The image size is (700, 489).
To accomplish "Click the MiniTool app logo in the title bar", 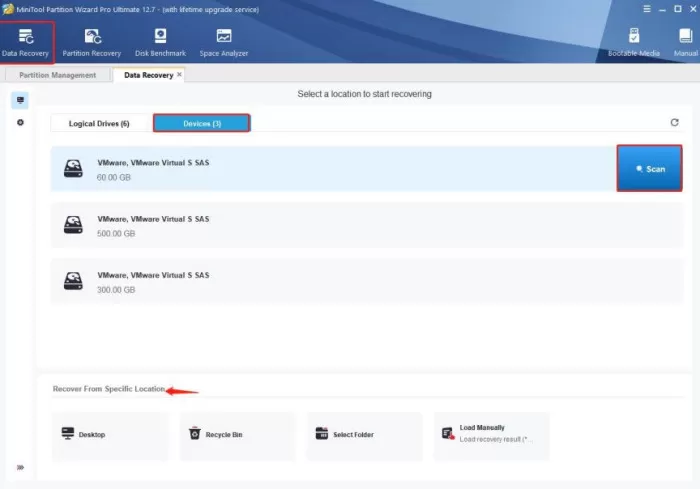I will coord(8,9).
